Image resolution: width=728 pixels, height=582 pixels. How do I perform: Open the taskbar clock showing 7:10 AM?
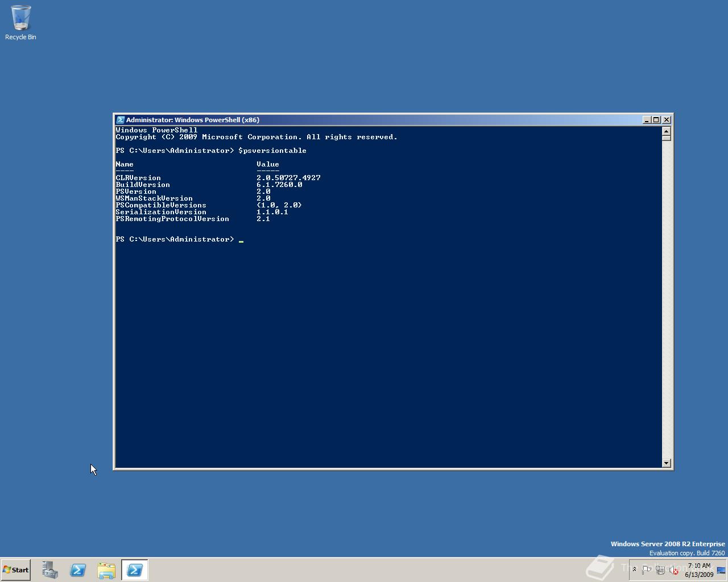(x=699, y=570)
